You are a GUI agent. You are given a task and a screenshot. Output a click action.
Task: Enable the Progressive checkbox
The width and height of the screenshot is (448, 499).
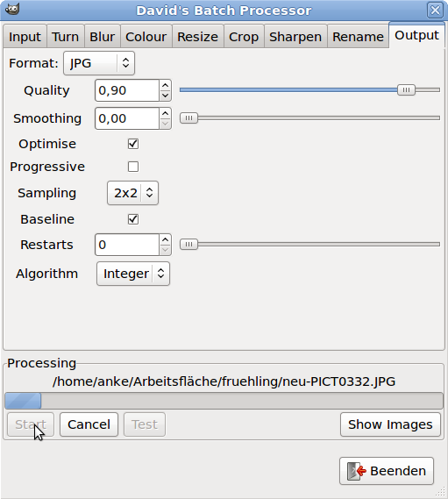(x=133, y=167)
